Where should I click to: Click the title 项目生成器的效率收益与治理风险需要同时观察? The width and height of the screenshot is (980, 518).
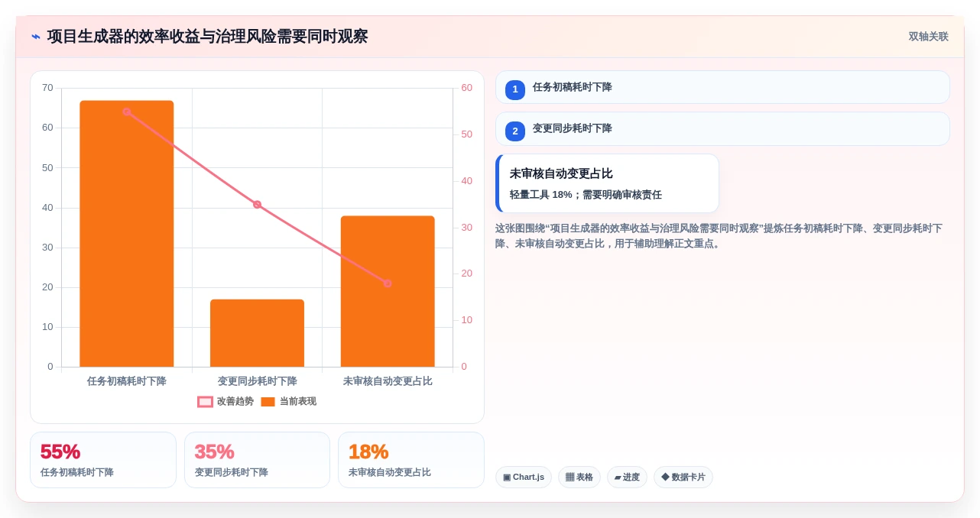tap(207, 37)
